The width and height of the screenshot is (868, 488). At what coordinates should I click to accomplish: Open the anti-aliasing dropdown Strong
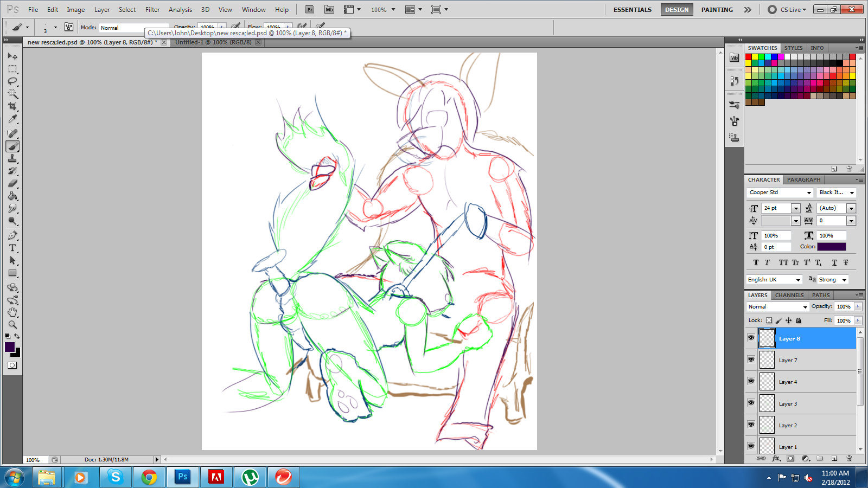coord(833,280)
